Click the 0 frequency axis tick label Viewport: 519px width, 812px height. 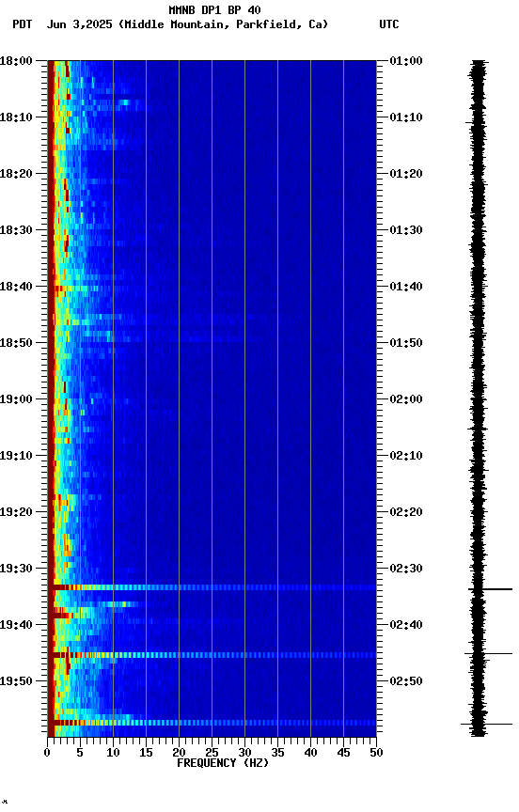point(48,753)
